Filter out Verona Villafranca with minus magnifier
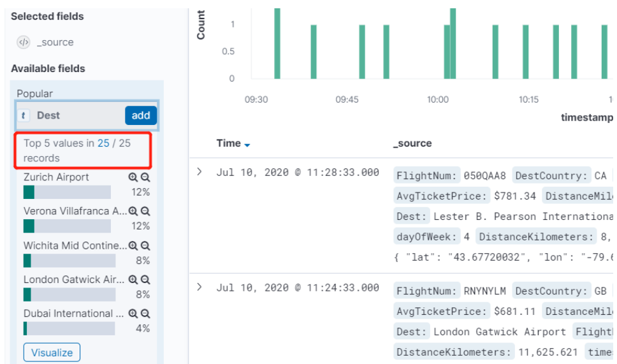This screenshot has width=617, height=364. 145,211
